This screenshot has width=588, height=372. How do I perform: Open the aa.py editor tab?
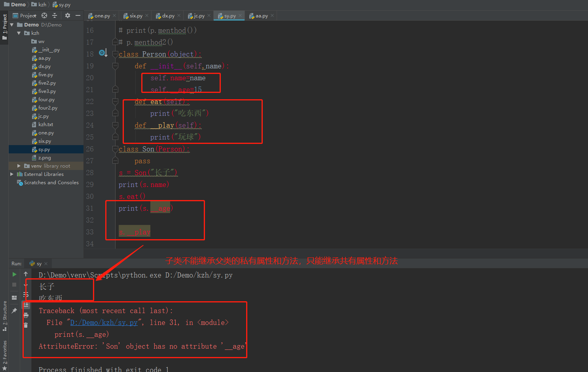[260, 15]
